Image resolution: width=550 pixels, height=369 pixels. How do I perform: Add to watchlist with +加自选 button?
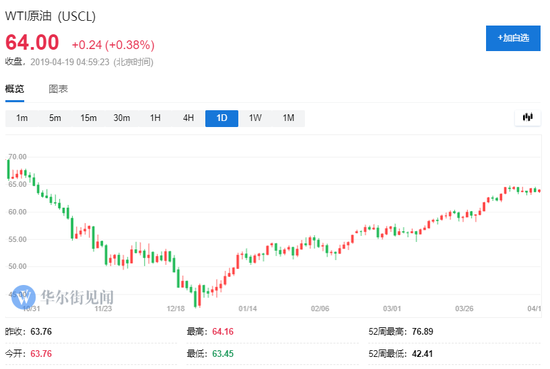513,38
